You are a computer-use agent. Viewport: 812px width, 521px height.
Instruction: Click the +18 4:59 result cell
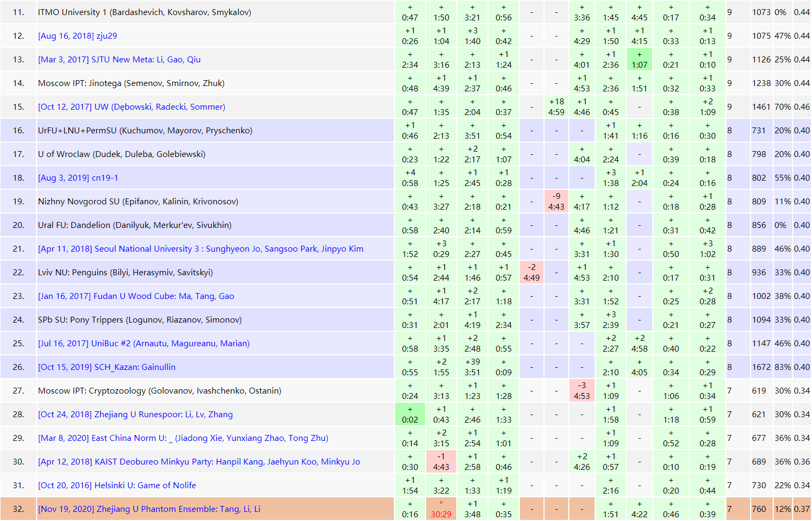(556, 107)
